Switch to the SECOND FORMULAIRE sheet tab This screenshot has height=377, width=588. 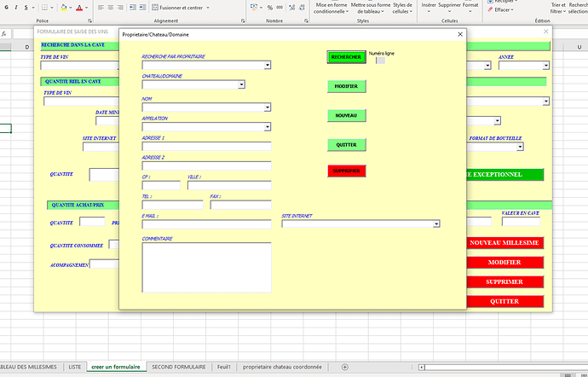[x=179, y=367]
